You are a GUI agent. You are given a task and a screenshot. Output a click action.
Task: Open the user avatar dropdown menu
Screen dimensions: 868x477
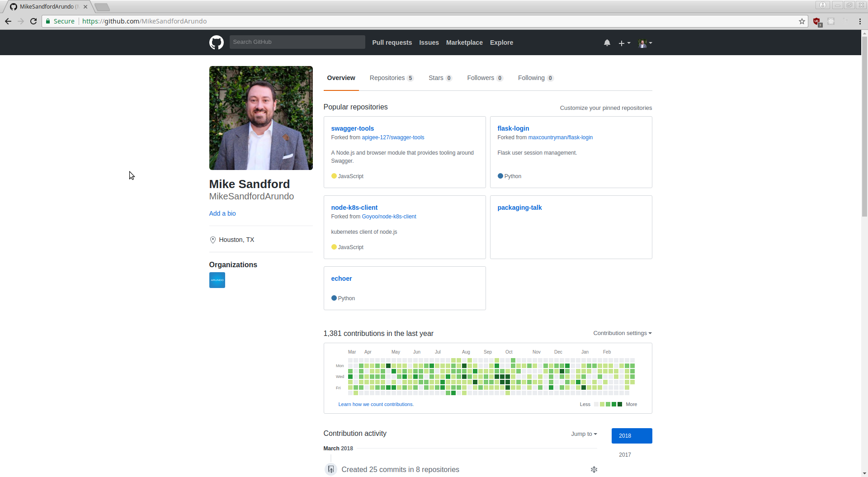coord(645,43)
